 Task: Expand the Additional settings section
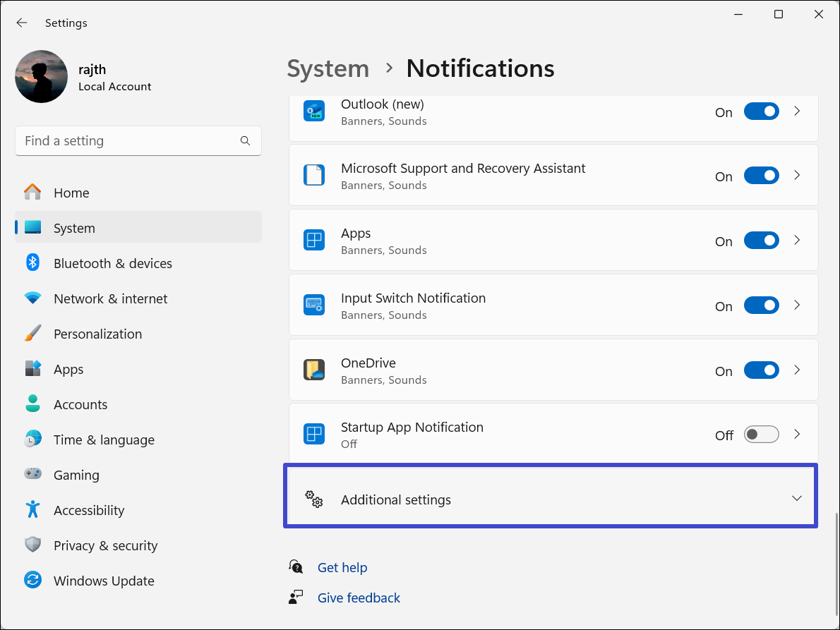796,498
